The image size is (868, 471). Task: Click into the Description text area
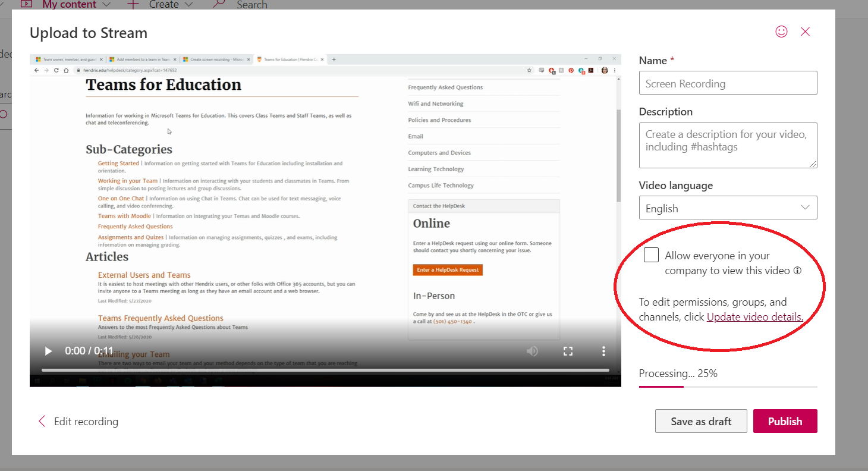[728, 145]
